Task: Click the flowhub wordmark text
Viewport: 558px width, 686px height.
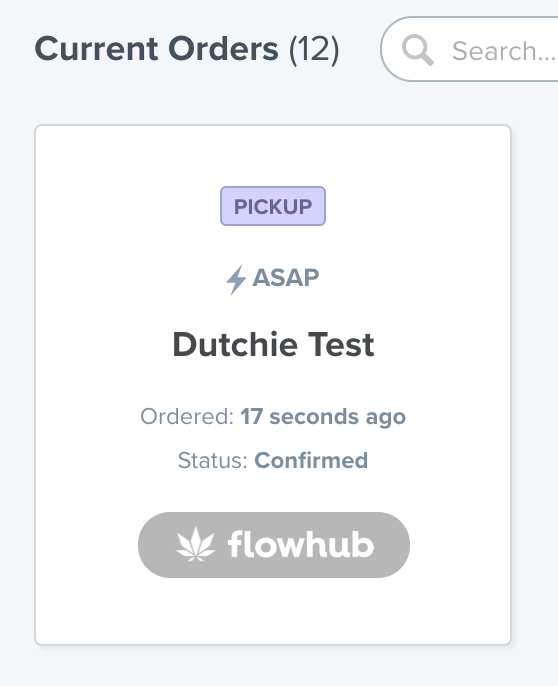Action: pyautogui.click(x=301, y=544)
